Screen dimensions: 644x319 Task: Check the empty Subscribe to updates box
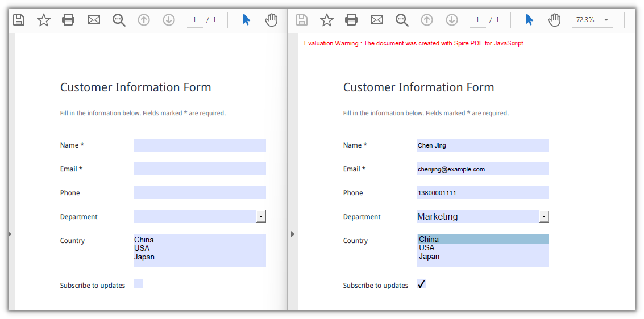(139, 284)
